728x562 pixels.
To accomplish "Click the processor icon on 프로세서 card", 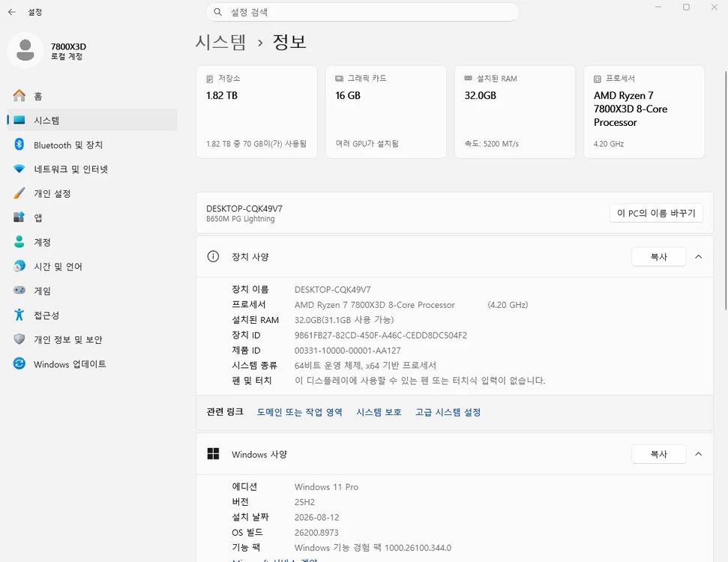I will pos(598,79).
